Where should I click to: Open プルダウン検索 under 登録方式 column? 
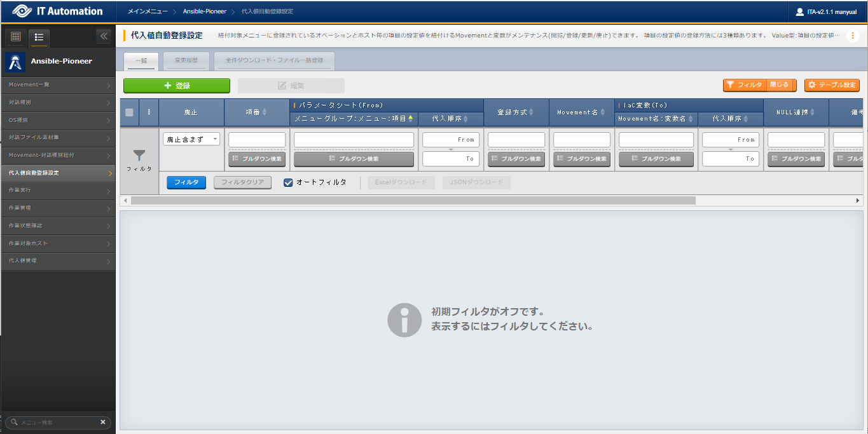(516, 159)
